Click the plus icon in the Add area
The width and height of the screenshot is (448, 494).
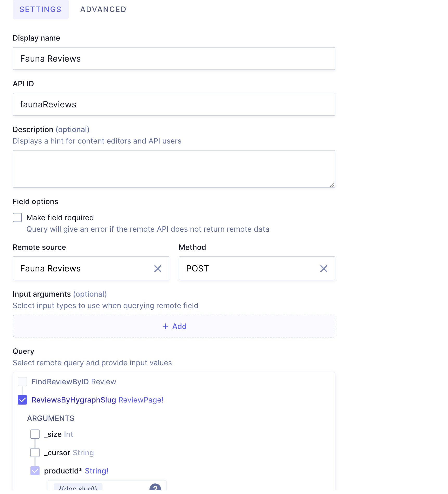165,326
